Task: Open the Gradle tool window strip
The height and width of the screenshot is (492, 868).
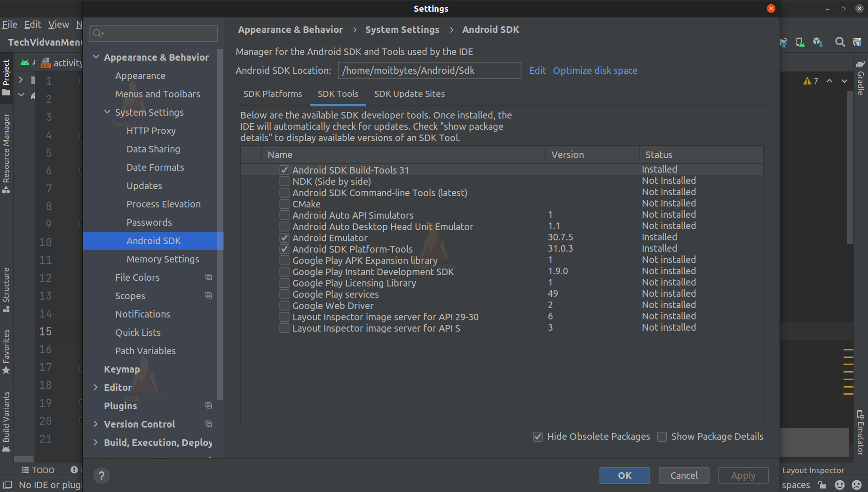Action: click(860, 79)
